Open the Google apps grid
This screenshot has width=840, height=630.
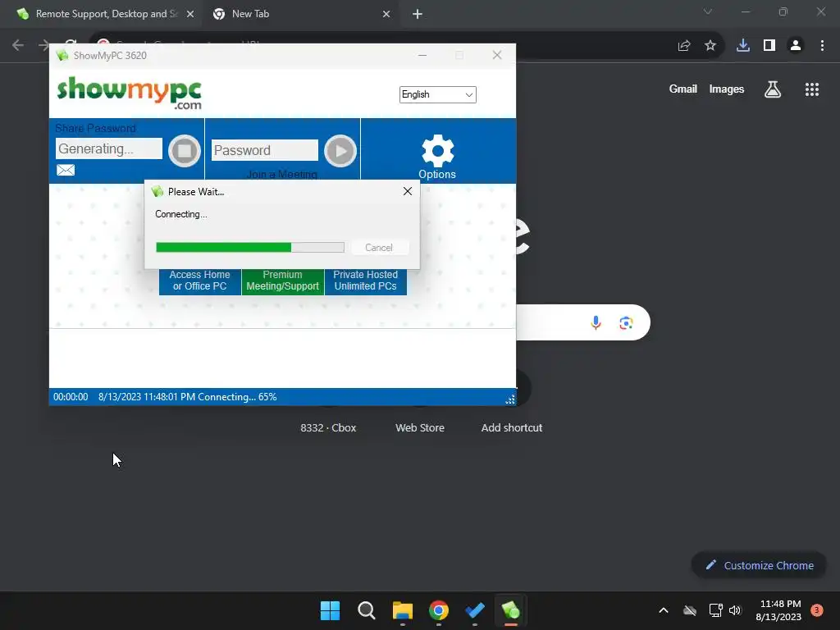[x=812, y=89]
